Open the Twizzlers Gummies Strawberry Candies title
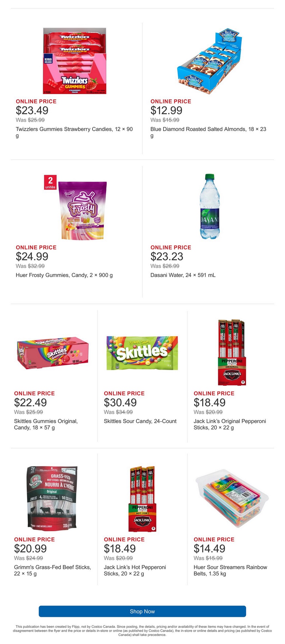The image size is (285, 644). click(x=74, y=129)
